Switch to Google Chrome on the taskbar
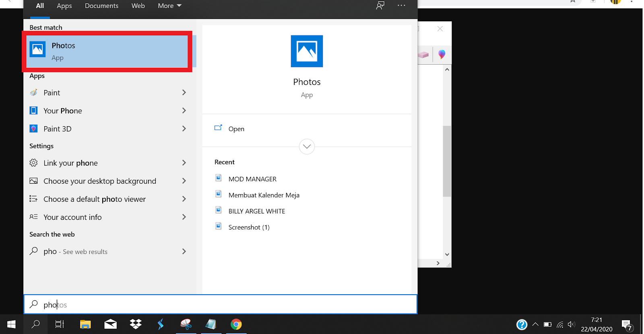The width and height of the screenshot is (644, 334). pos(236,324)
